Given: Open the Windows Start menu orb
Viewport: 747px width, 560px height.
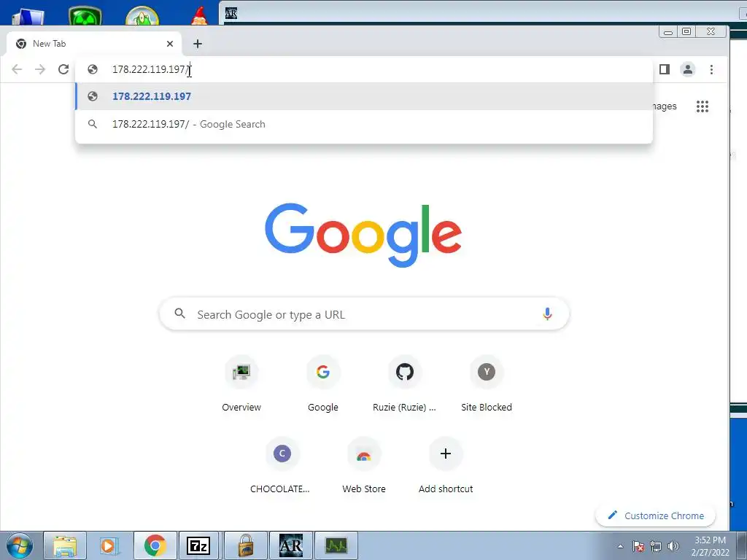Looking at the screenshot, I should pyautogui.click(x=20, y=545).
